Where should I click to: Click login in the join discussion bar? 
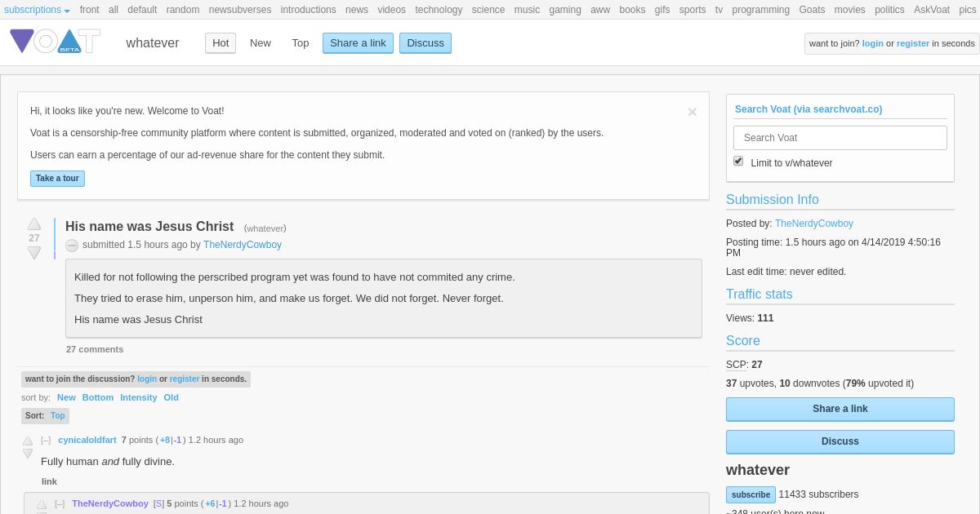(147, 379)
